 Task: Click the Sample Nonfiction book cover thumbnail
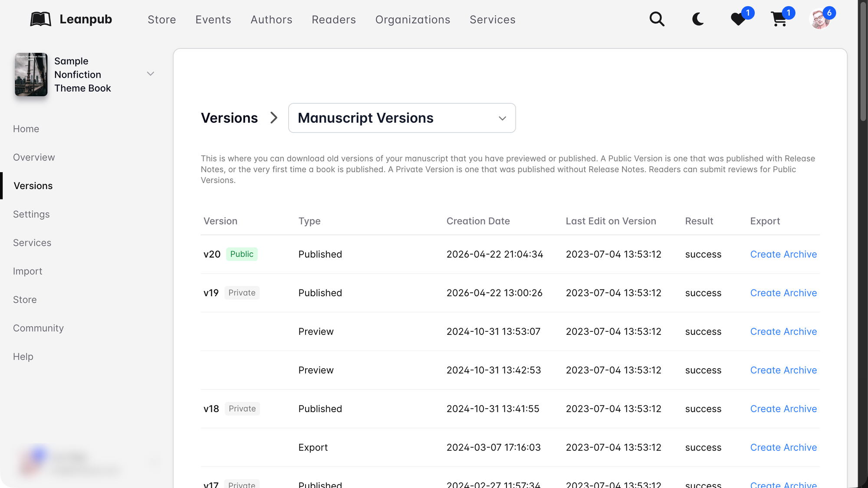pos(31,75)
